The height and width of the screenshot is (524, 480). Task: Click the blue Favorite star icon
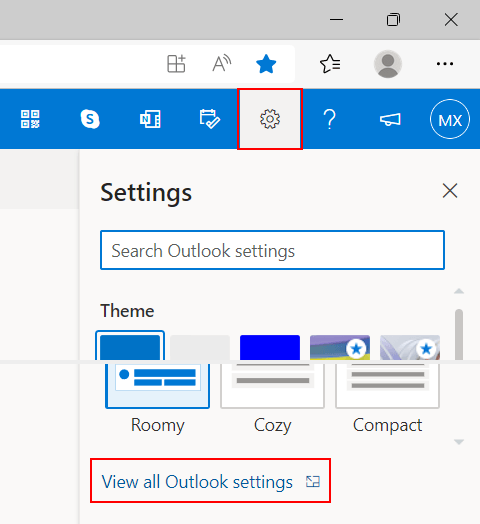(x=266, y=64)
